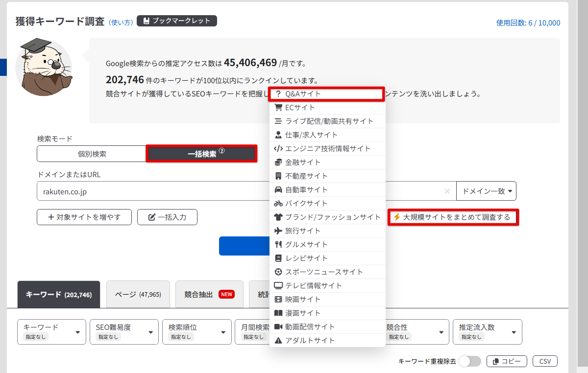Click the アダルトサイト warning icon
Screen dimensions: 588x373
click(277, 340)
